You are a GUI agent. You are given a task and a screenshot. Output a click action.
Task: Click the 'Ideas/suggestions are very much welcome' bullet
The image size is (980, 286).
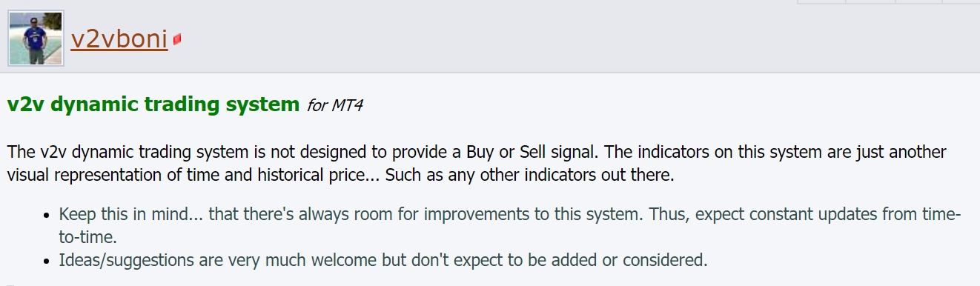[383, 260]
